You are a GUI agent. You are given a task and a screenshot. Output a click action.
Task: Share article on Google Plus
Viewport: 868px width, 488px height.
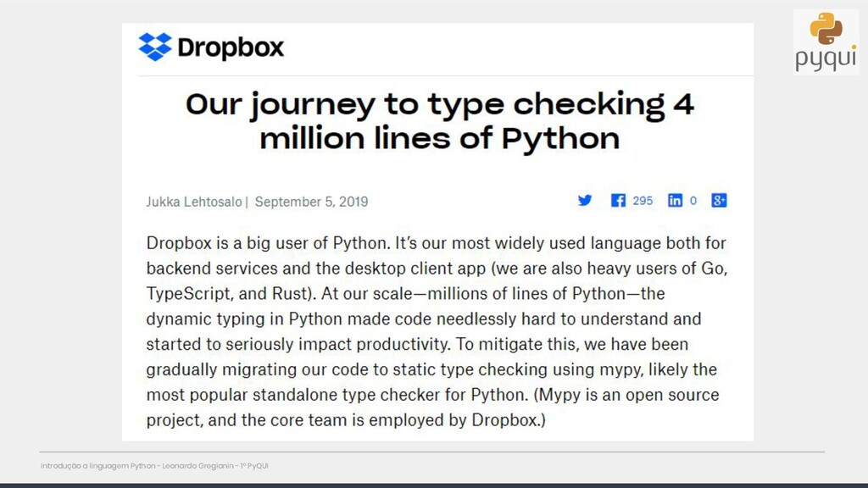pyautogui.click(x=719, y=200)
